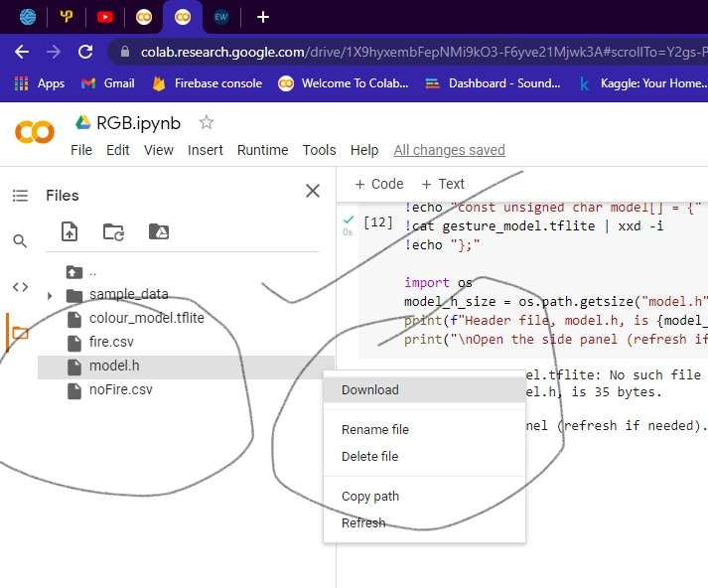Open the Tools menu
708x588 pixels.
click(319, 150)
